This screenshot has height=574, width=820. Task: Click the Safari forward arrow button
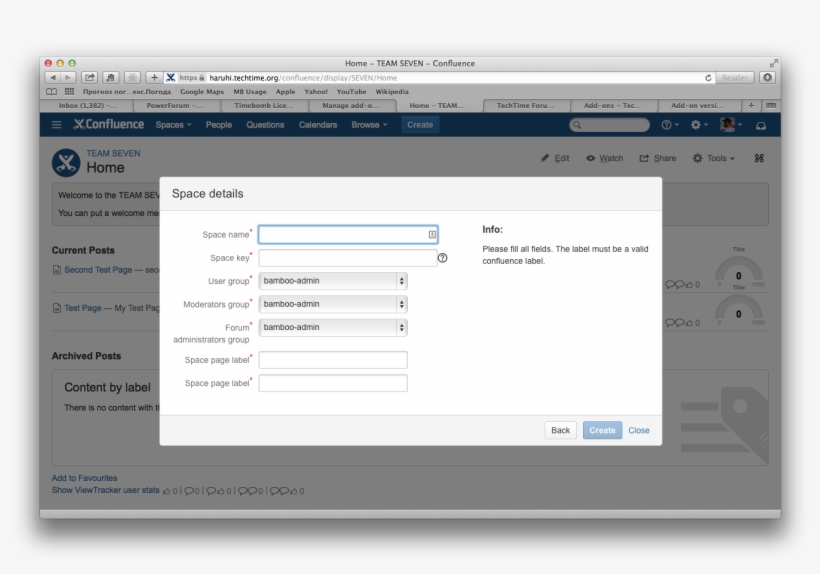click(x=69, y=77)
